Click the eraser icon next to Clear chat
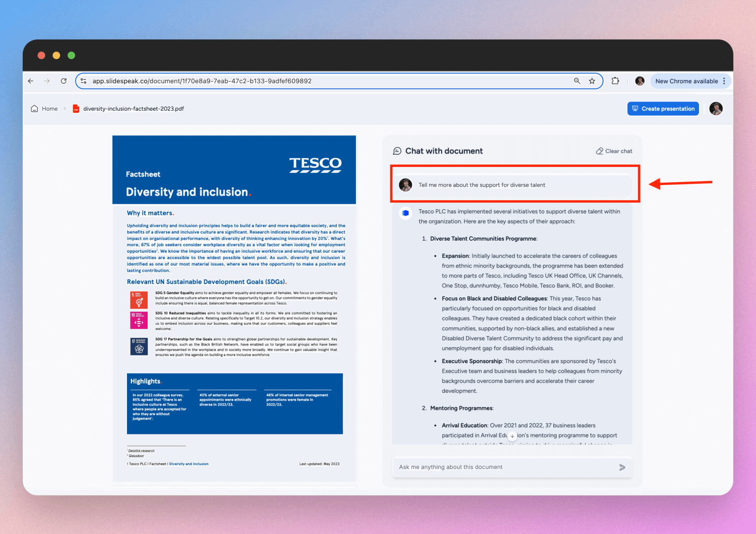Screen dimensions: 756x534 tap(599, 151)
